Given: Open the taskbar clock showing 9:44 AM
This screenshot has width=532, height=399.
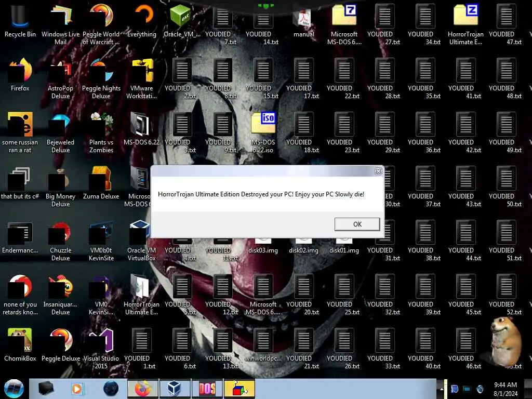Looking at the screenshot, I should (506, 389).
